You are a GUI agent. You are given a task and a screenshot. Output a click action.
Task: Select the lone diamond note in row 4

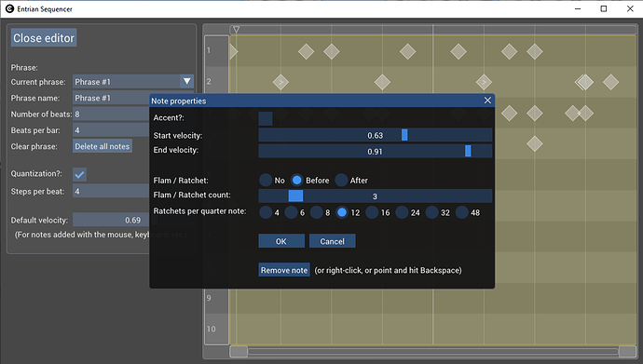(534, 143)
